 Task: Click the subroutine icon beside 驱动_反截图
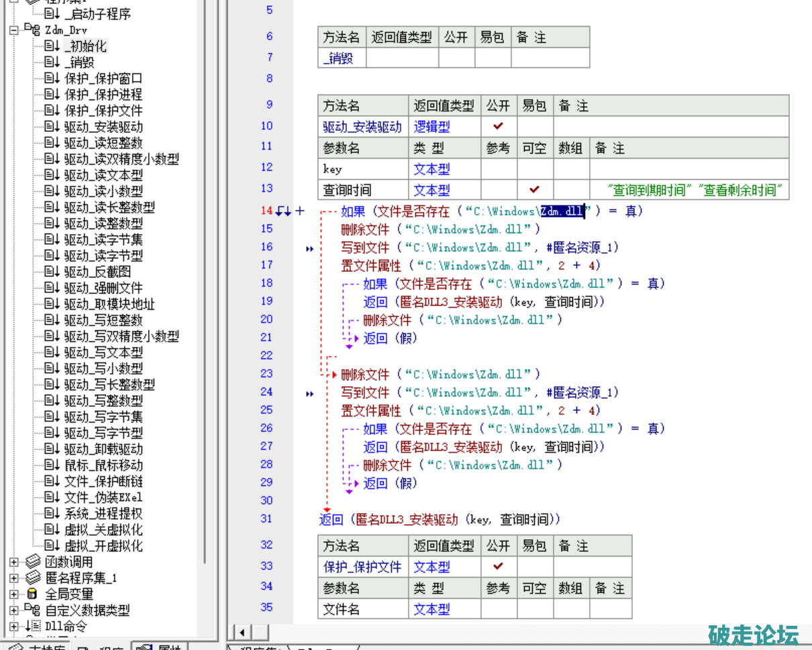[52, 272]
